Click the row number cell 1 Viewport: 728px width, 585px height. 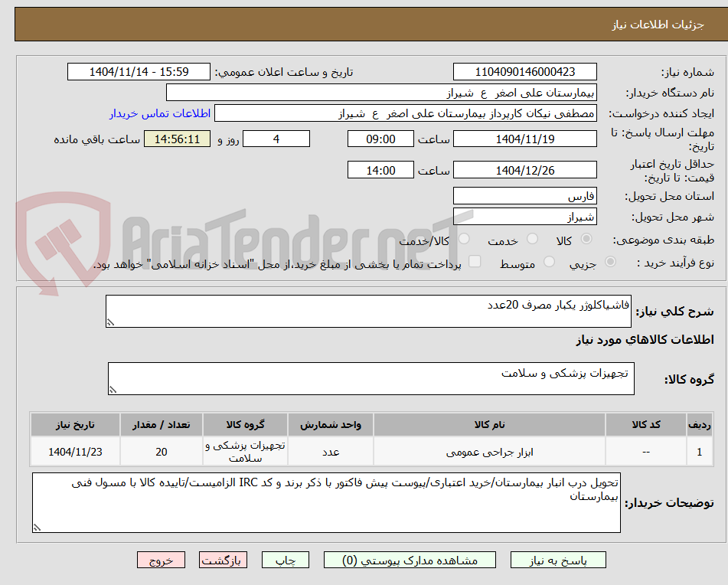point(700,452)
